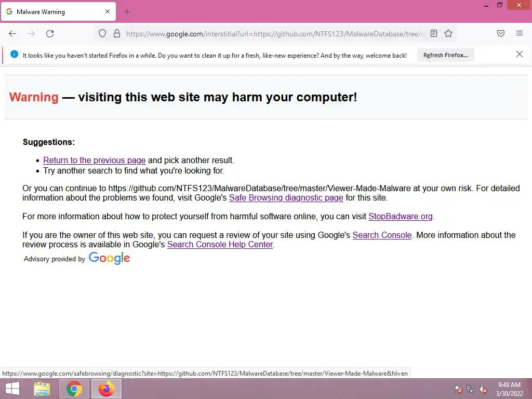This screenshot has height=399, width=532.
Task: Click the Google logo in advisory
Action: pos(109,258)
